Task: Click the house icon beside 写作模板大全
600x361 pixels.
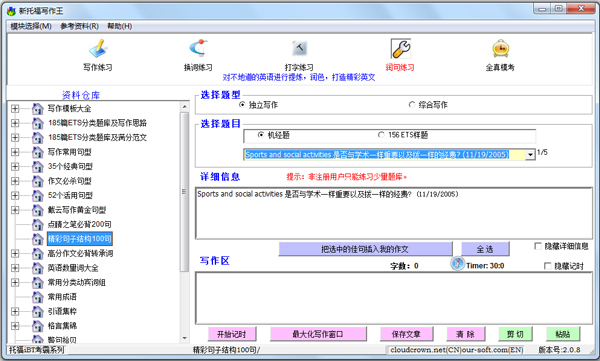Action: pyautogui.click(x=37, y=109)
